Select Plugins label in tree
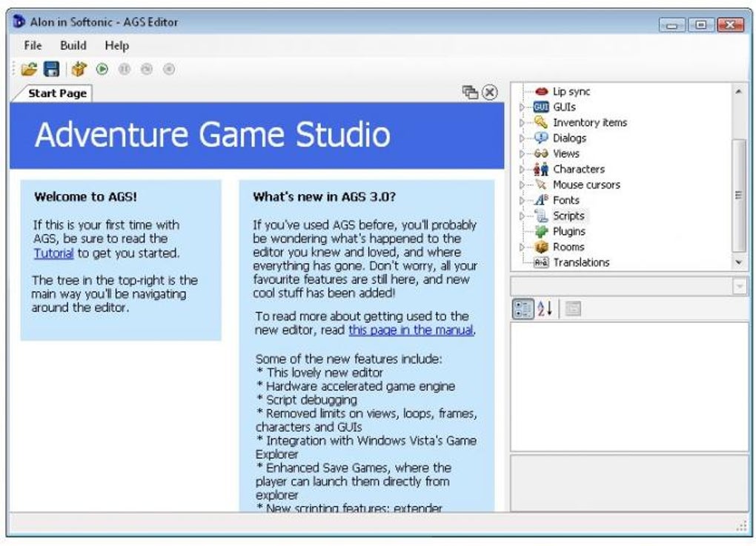The image size is (756, 546). point(569,231)
